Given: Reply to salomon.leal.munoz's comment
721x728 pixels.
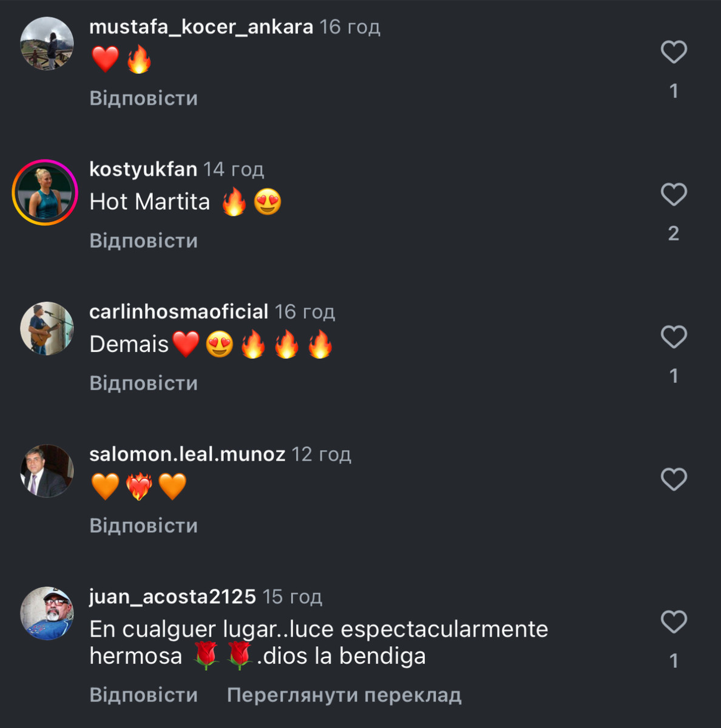Looking at the screenshot, I should [143, 525].
